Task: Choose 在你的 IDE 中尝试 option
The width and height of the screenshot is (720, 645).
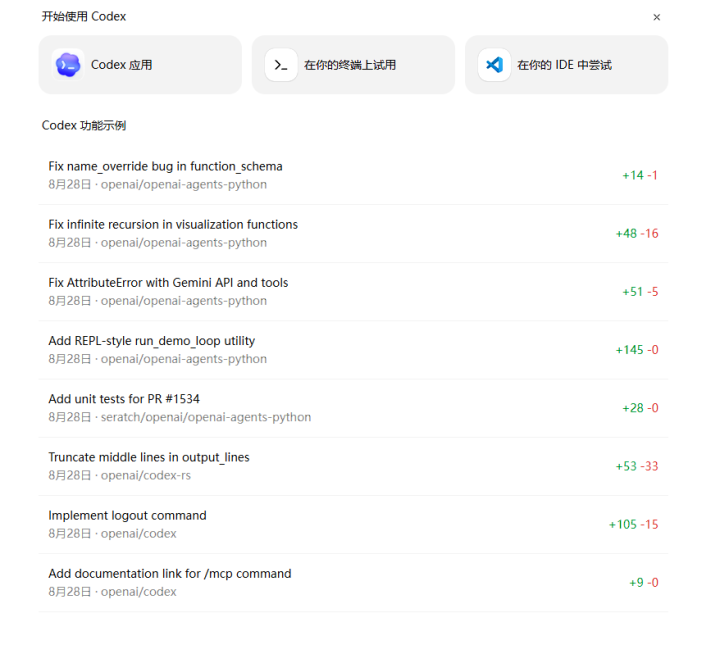Action: 564,65
